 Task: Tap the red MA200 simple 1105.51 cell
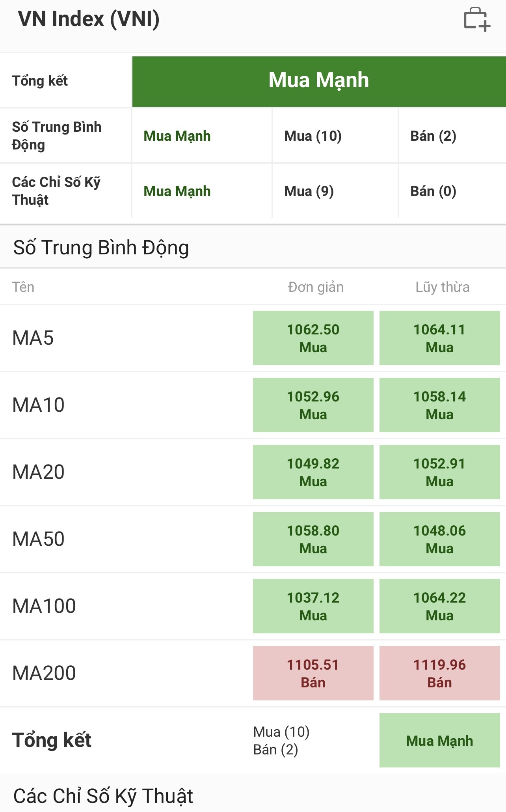coord(313,673)
